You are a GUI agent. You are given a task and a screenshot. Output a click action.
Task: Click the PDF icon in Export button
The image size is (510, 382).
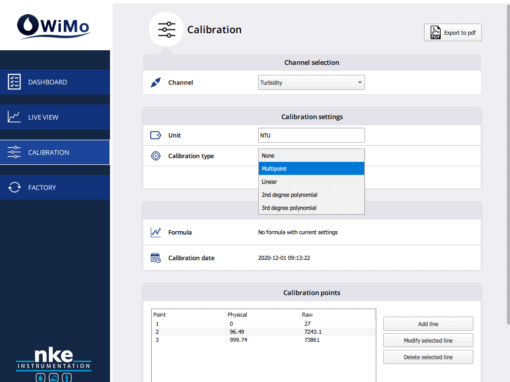coord(435,32)
